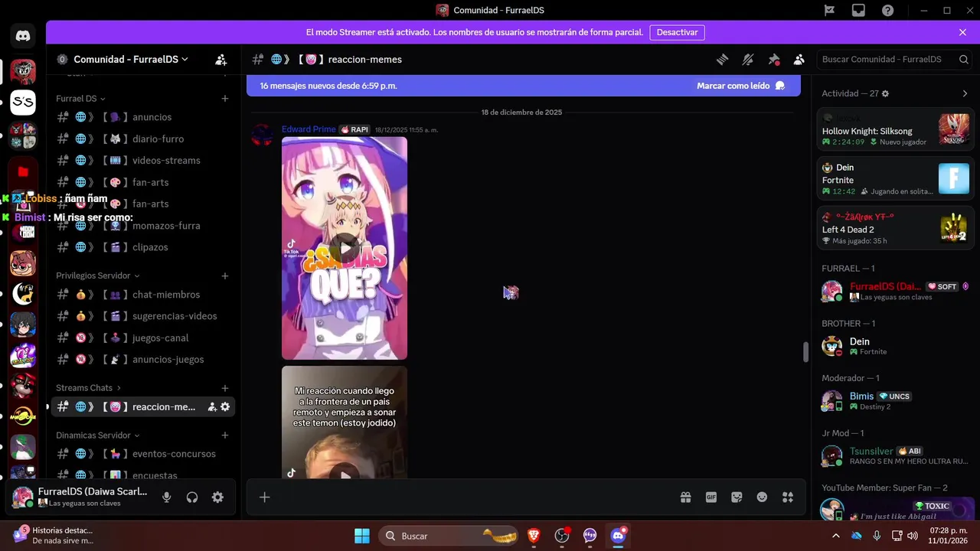Collapse Privilegios Servidor category
Screen dimensions: 980x551
[98, 275]
